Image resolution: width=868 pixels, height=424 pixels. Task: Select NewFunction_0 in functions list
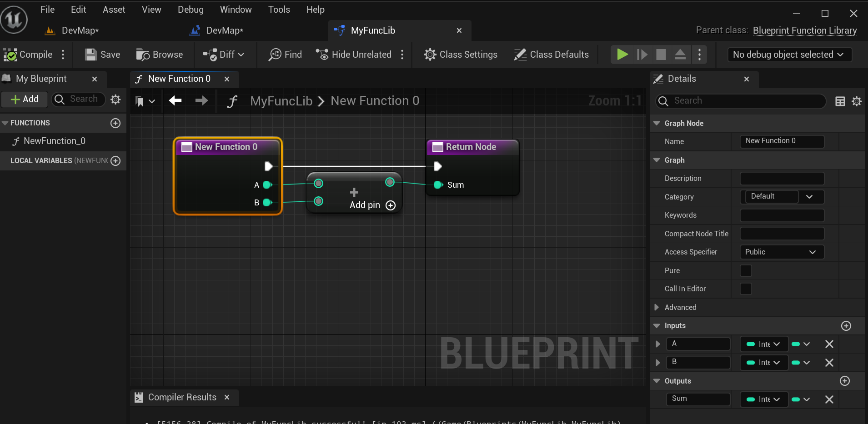click(55, 141)
